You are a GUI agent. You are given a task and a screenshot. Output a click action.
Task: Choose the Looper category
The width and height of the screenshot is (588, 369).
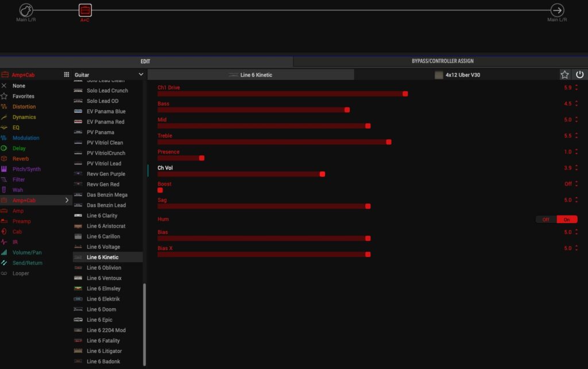pos(21,274)
